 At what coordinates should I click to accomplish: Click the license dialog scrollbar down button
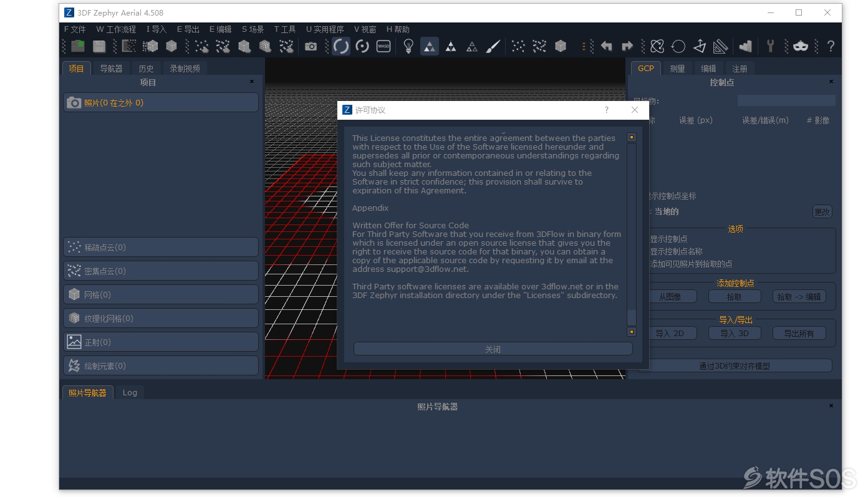click(x=632, y=332)
